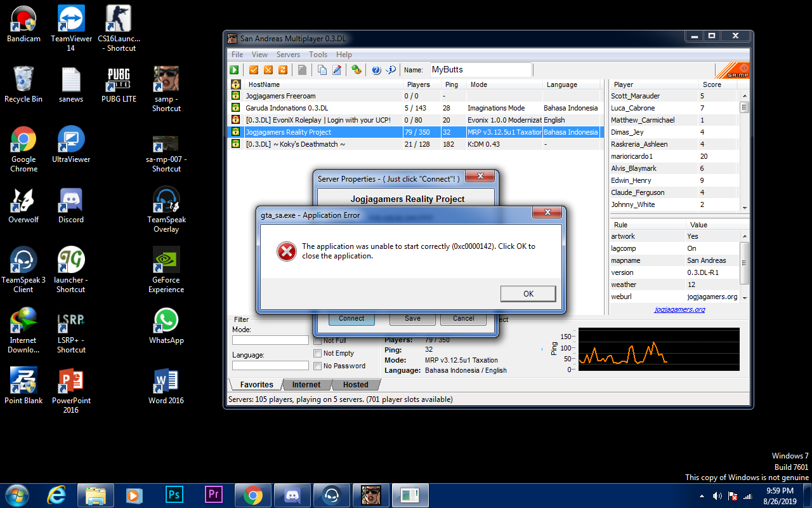This screenshot has width=812, height=508.
Task: Select the Point Blank desktop icon
Action: coord(23,386)
